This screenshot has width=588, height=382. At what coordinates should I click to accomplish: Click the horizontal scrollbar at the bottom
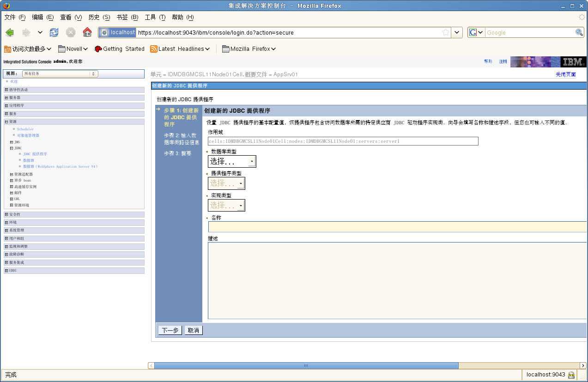306,365
